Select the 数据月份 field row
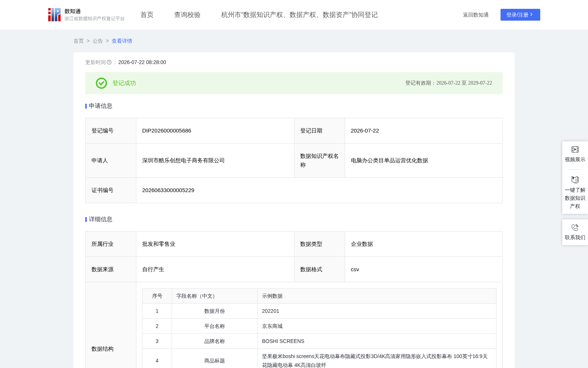Viewport: 588px width, 368px height. pyautogui.click(x=319, y=311)
